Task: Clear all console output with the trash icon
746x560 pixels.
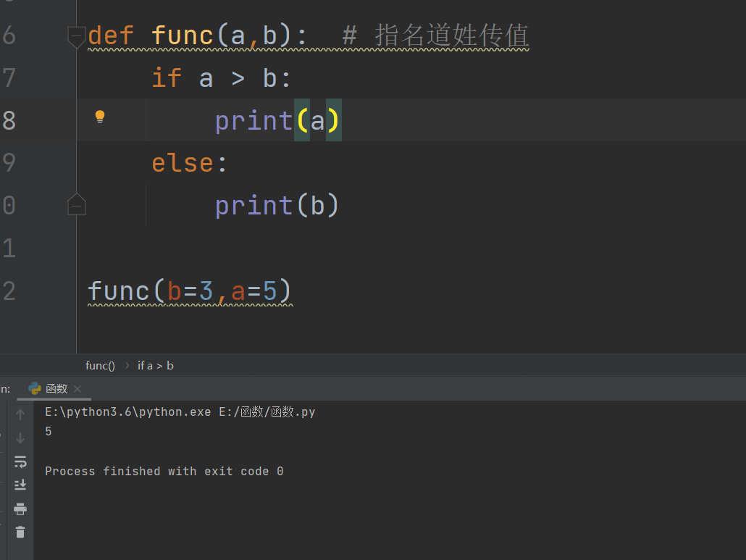Action: (20, 532)
